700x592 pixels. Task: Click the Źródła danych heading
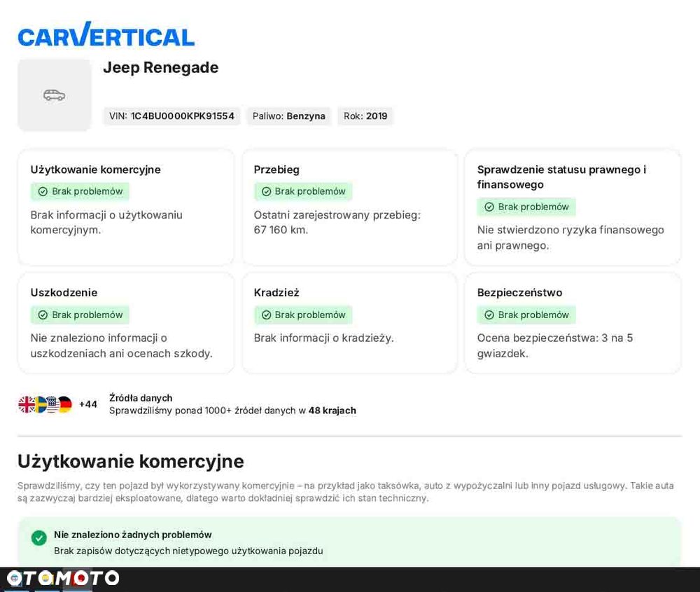pyautogui.click(x=141, y=398)
